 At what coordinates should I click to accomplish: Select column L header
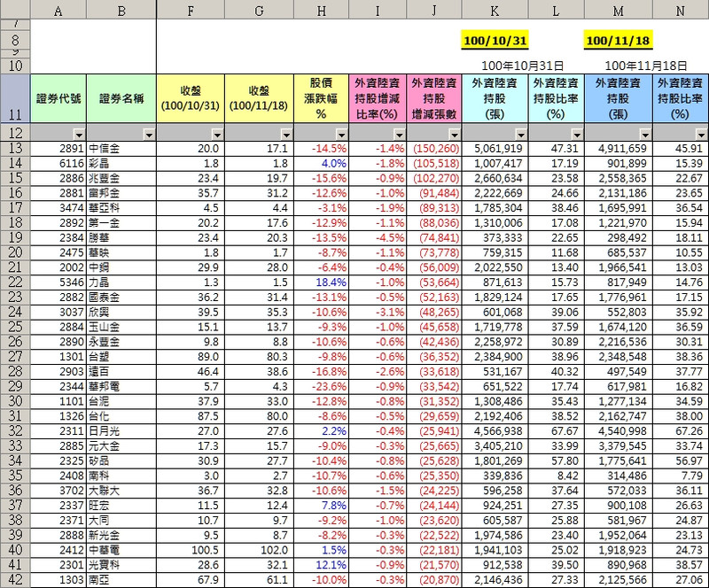[x=557, y=10]
